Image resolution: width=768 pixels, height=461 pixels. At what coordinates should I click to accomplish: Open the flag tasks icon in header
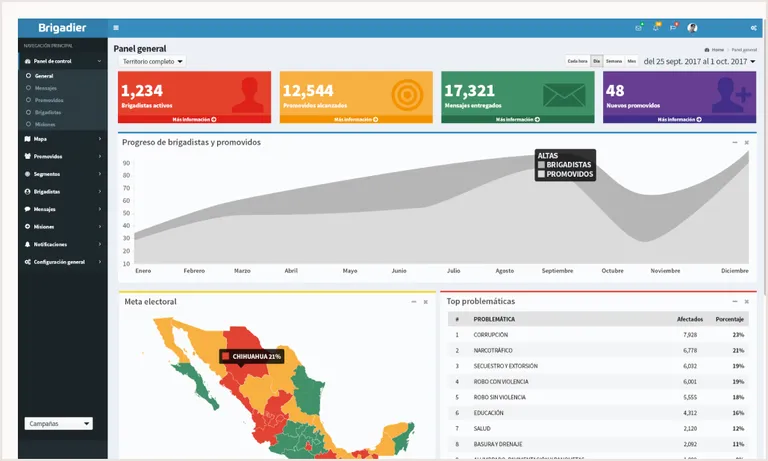[x=673, y=28]
